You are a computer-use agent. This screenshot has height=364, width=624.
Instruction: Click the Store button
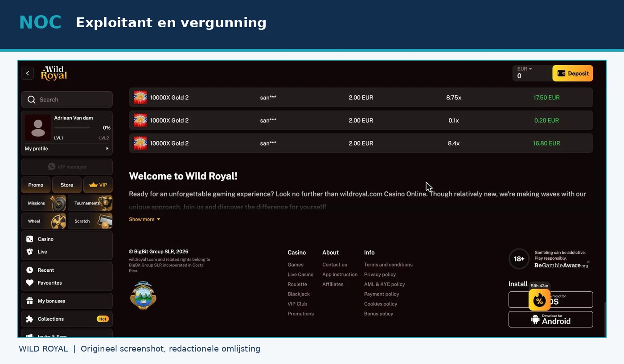(x=67, y=185)
